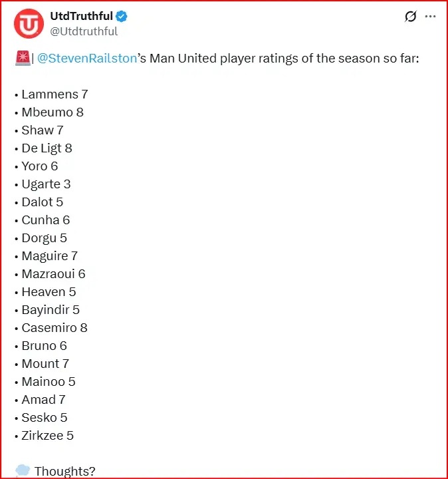Click the Maguire 7 rating line
448x479 pixels.
46,256
